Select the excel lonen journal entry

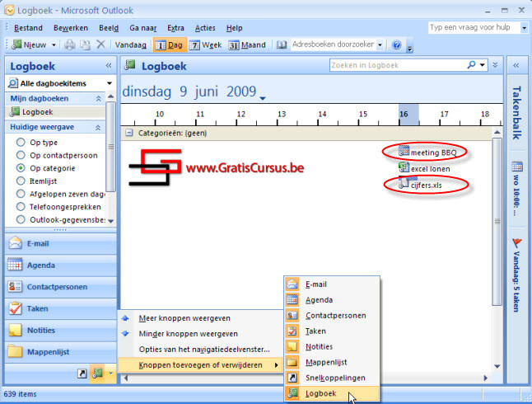pyautogui.click(x=424, y=168)
